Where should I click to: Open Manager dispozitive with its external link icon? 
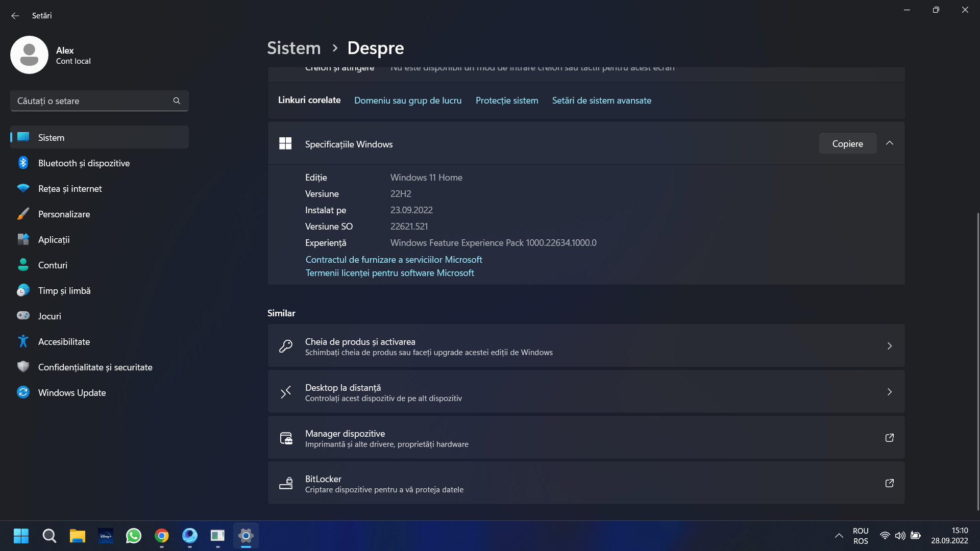pos(890,438)
